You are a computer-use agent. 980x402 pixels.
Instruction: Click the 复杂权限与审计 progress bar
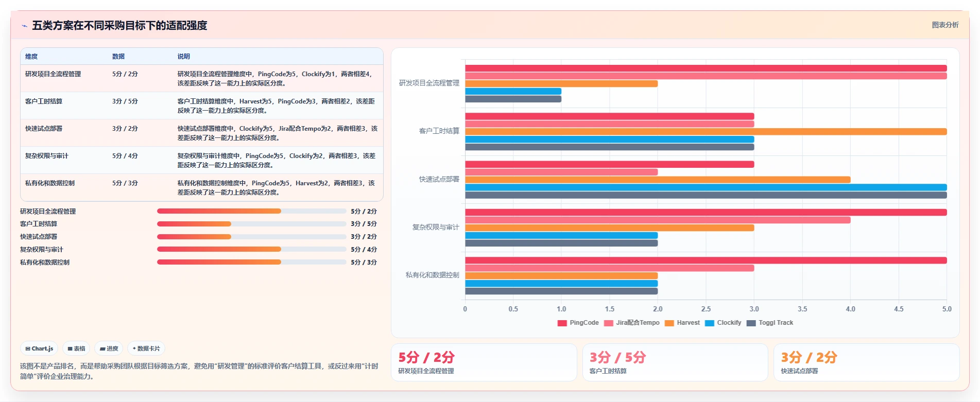[x=251, y=249]
